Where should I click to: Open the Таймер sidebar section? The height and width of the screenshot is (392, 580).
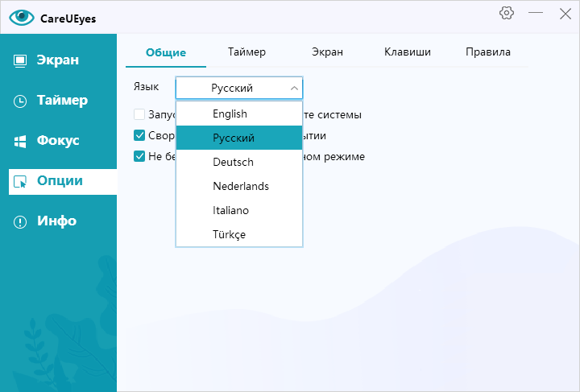(63, 101)
